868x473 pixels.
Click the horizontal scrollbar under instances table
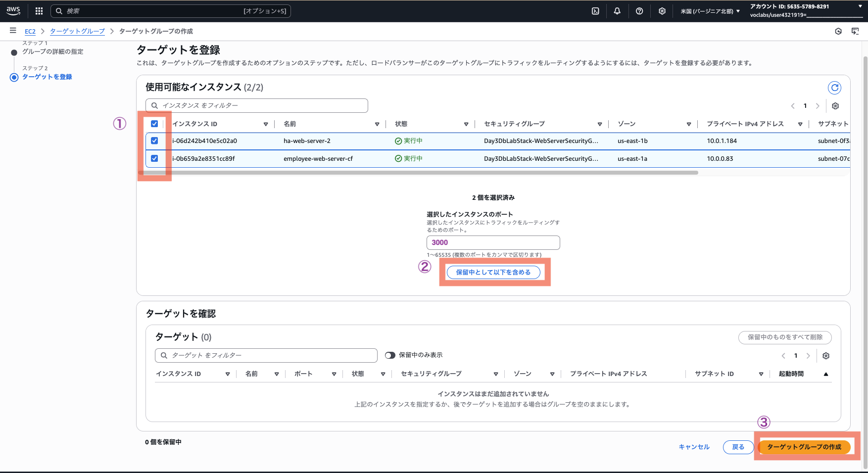(x=418, y=173)
